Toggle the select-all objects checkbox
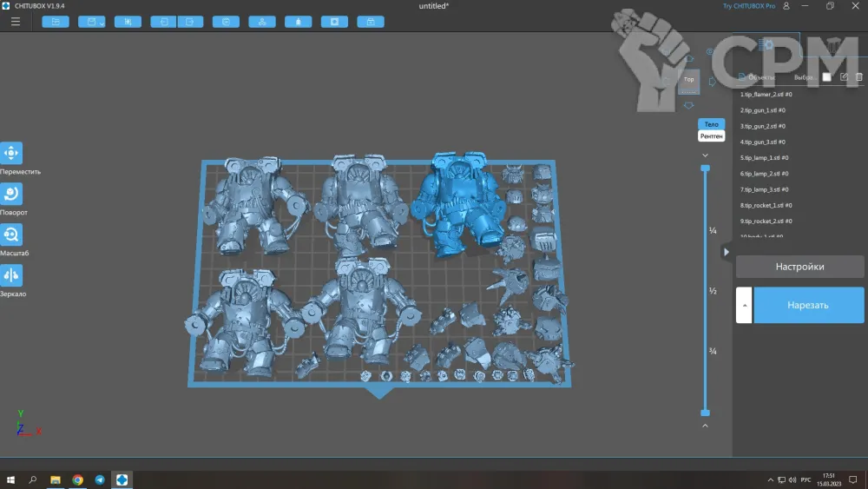 827,77
